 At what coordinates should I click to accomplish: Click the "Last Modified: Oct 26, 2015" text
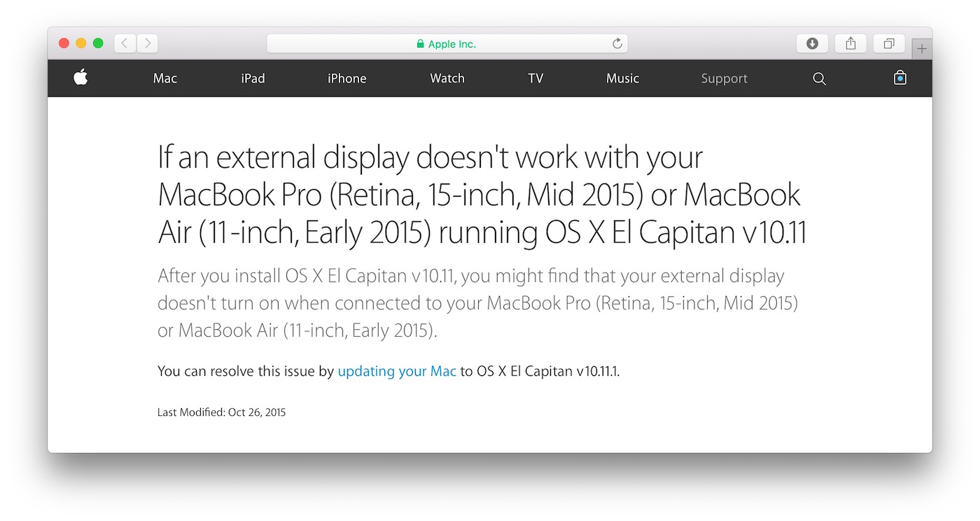(x=221, y=412)
